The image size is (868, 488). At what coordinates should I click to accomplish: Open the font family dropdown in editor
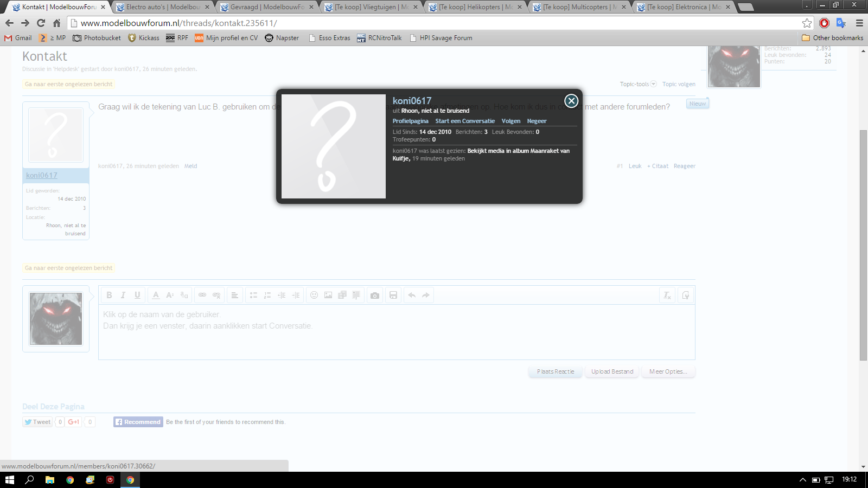pyautogui.click(x=184, y=295)
